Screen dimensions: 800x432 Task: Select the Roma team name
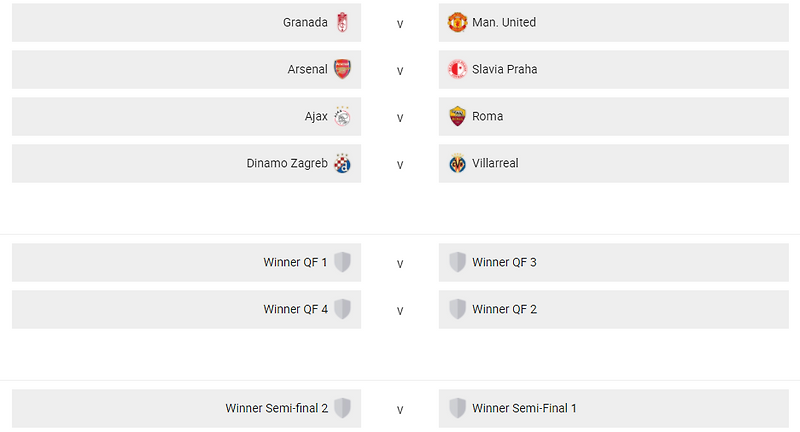487,116
